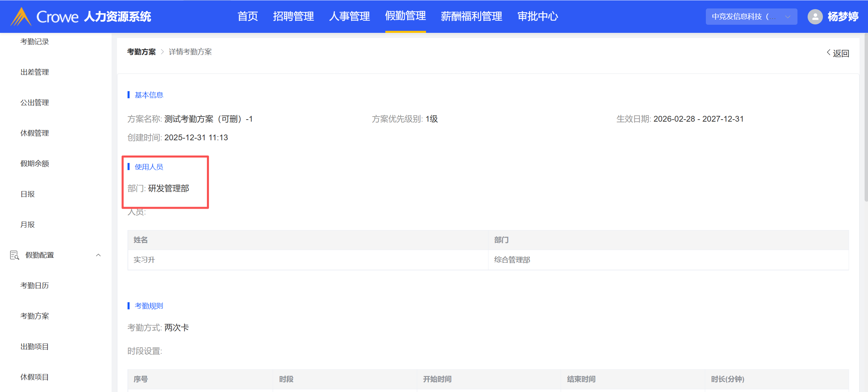Click user name 杨梦婷
The height and width of the screenshot is (392, 868).
click(843, 17)
